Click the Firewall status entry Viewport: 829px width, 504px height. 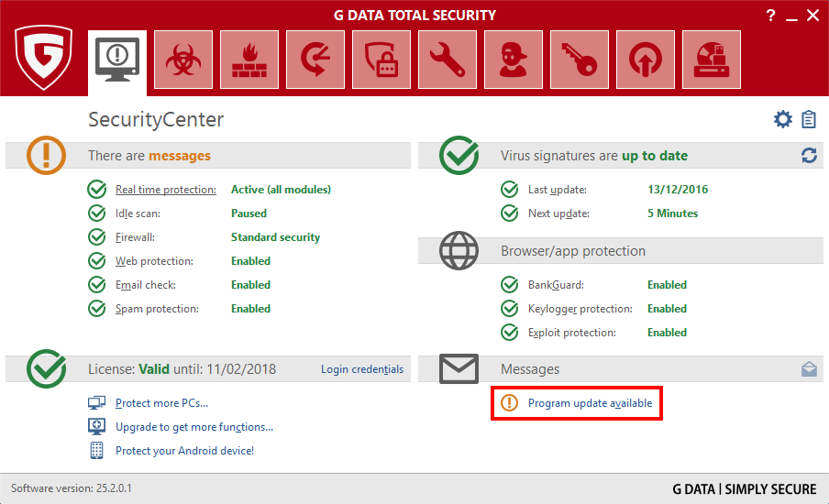(135, 237)
